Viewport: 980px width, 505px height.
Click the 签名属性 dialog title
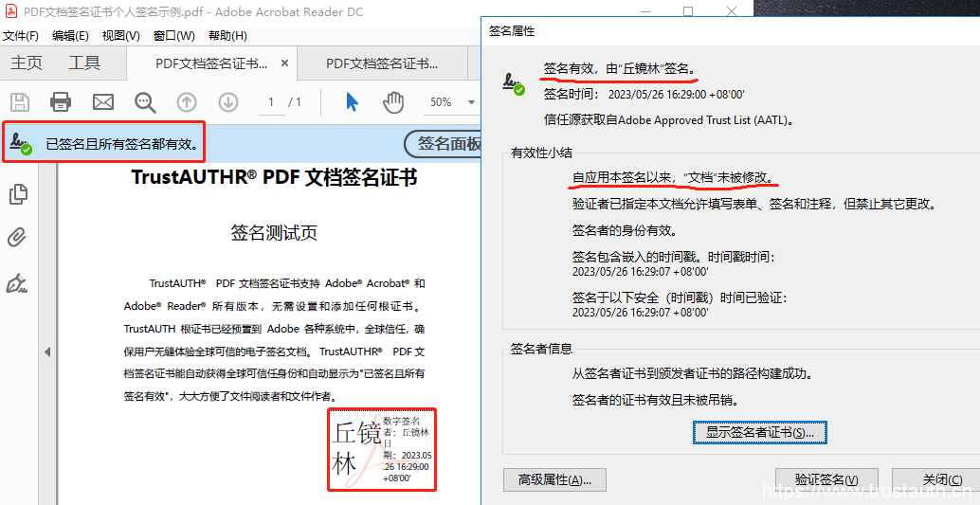tap(512, 31)
